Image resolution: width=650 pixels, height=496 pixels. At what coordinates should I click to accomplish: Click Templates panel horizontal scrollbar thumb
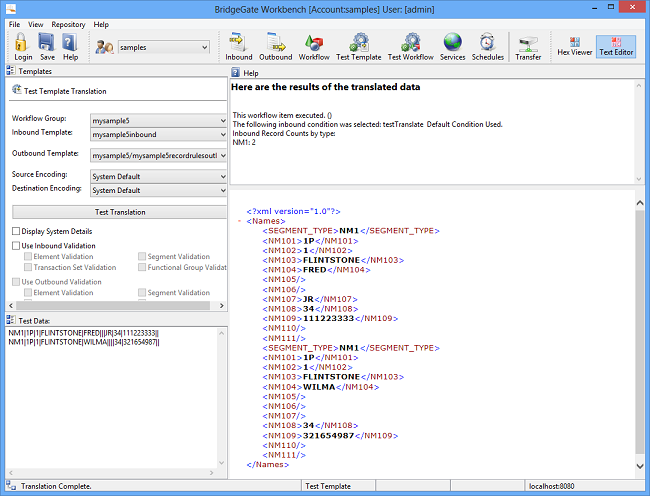(x=113, y=305)
